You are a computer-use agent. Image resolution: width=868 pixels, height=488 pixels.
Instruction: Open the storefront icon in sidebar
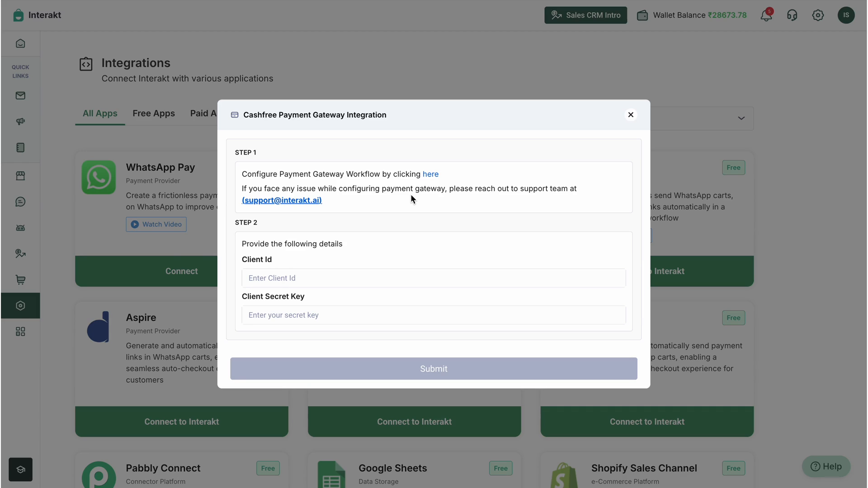pos(20,176)
